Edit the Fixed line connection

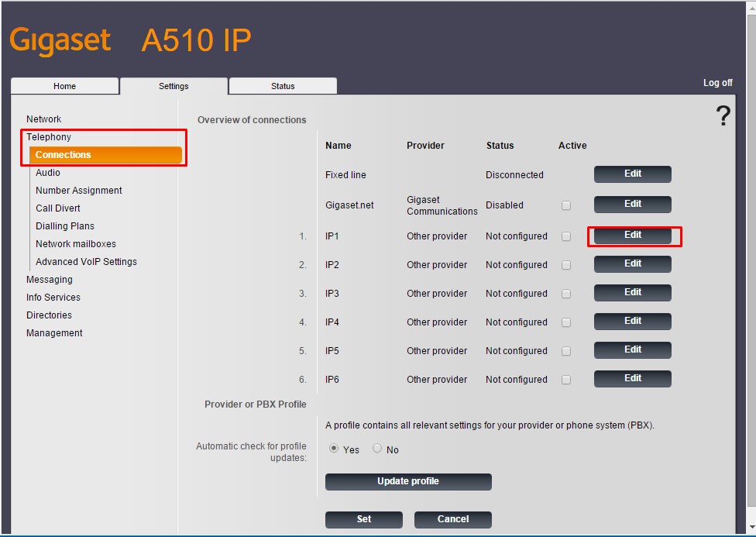point(633,174)
